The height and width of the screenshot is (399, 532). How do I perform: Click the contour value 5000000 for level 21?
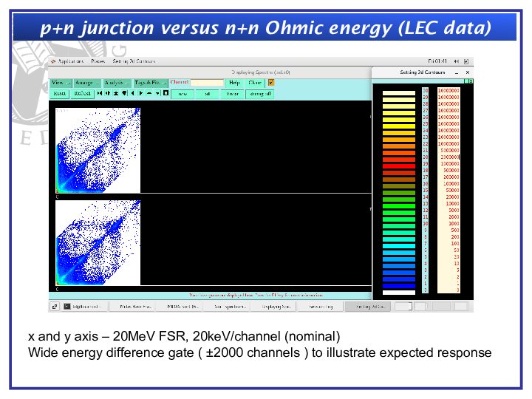point(449,150)
